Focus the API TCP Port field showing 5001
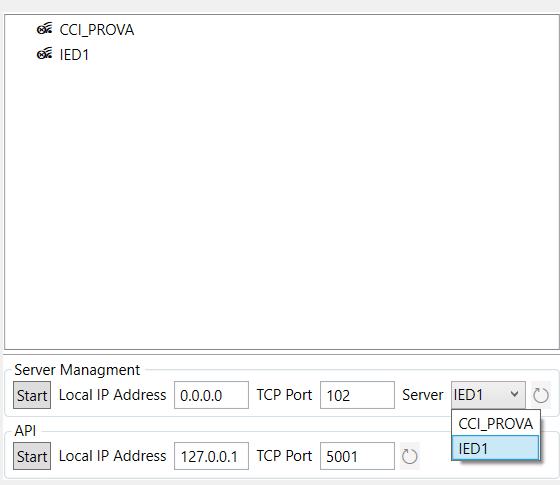The width and height of the screenshot is (560, 485). 357,456
